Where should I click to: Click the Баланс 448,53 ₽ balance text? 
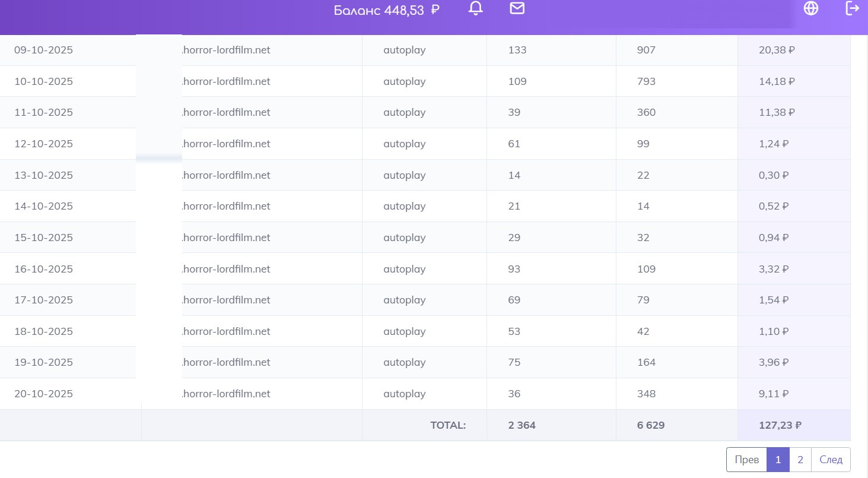click(x=386, y=10)
